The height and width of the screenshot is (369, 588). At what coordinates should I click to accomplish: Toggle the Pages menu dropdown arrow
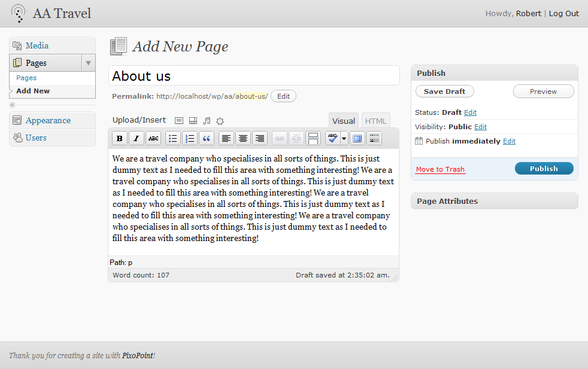[89, 63]
